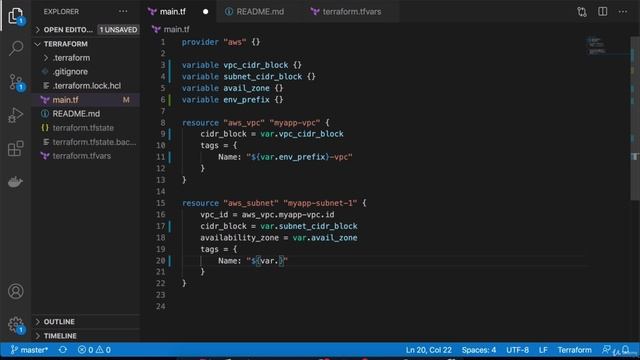The height and width of the screenshot is (360, 640).
Task: Open errors and warnings problems indicator
Action: [94, 350]
